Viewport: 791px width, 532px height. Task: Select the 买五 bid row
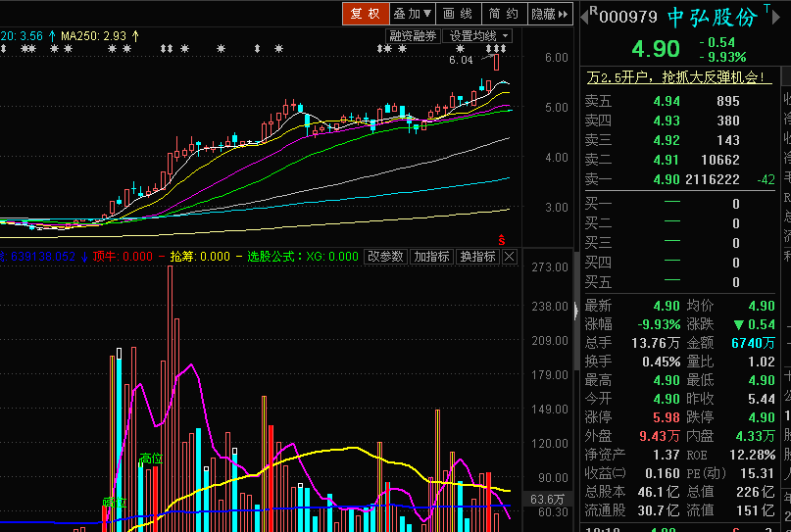point(679,282)
